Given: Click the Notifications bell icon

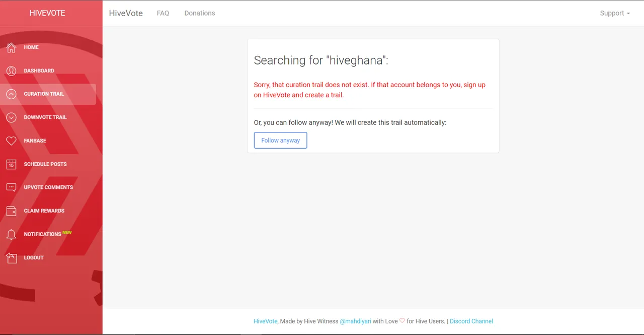Looking at the screenshot, I should (11, 234).
